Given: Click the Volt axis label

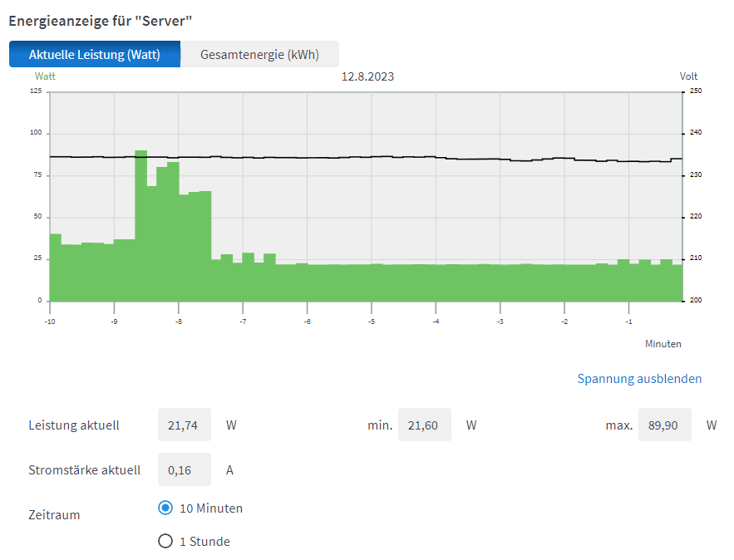Looking at the screenshot, I should tap(688, 76).
